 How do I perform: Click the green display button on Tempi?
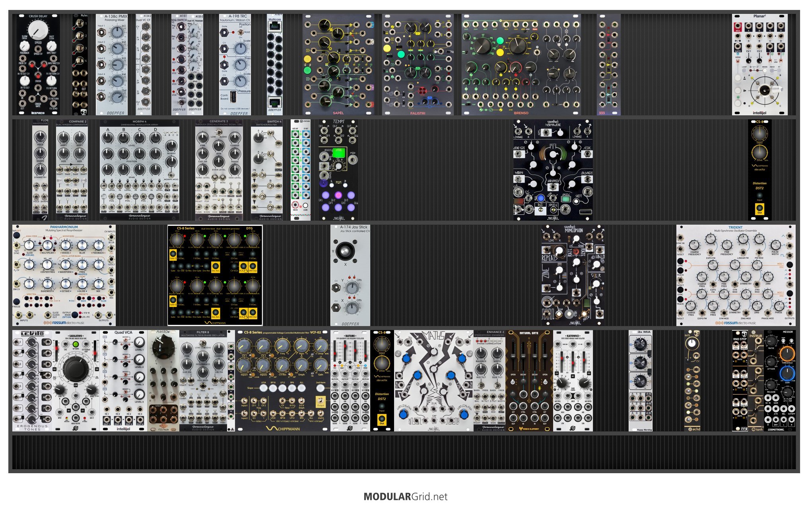(x=339, y=152)
